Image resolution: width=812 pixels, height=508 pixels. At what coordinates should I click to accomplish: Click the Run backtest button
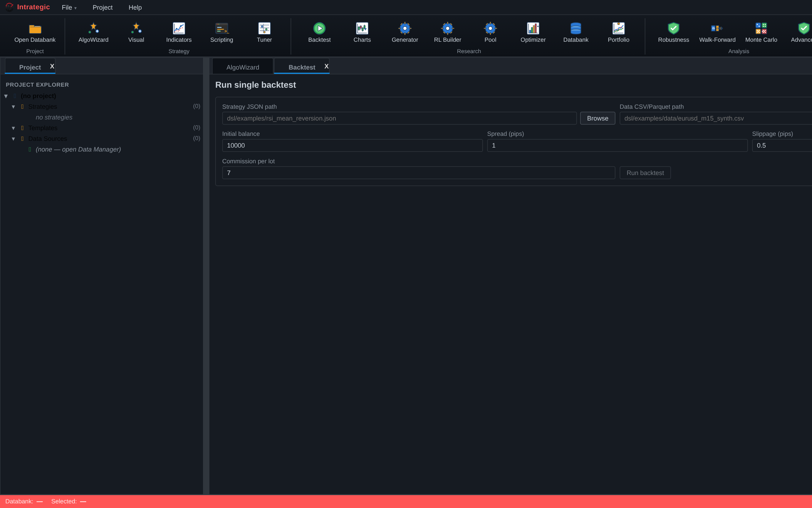point(645,173)
